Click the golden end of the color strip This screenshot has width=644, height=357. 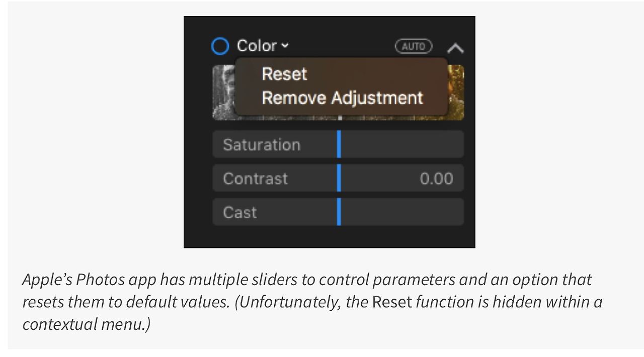point(456,93)
